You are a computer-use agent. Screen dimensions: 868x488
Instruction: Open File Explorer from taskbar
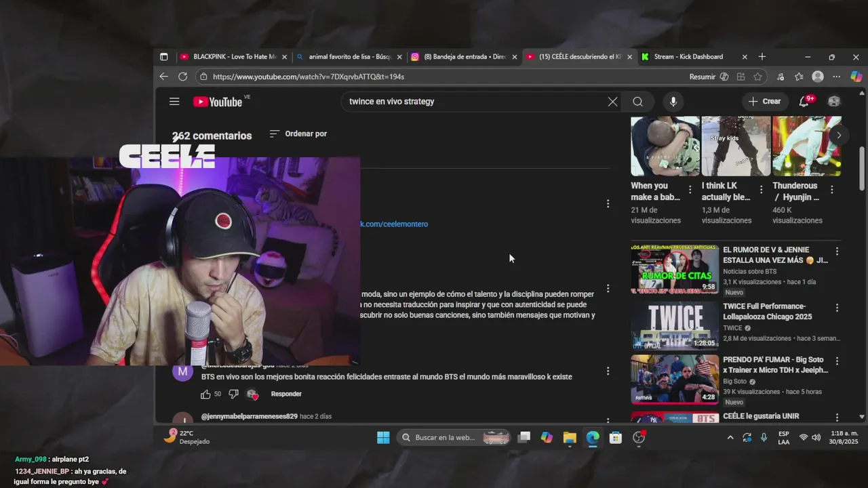570,438
